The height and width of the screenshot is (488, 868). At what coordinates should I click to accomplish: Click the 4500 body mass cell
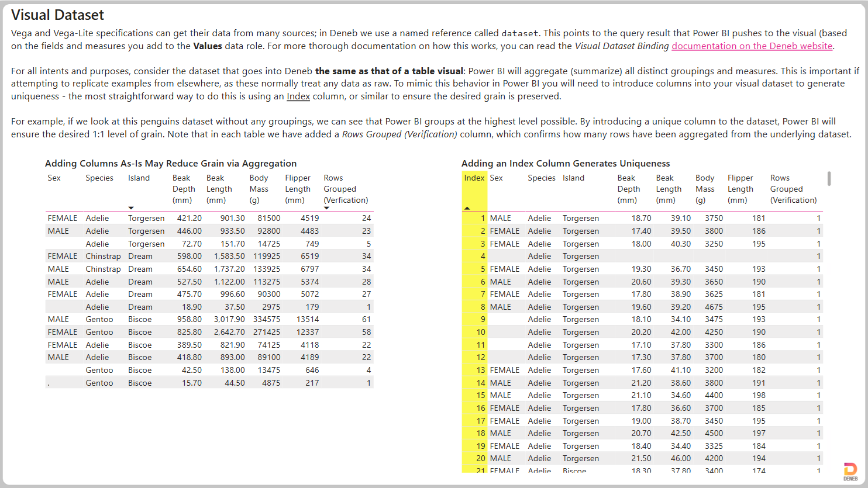714,434
